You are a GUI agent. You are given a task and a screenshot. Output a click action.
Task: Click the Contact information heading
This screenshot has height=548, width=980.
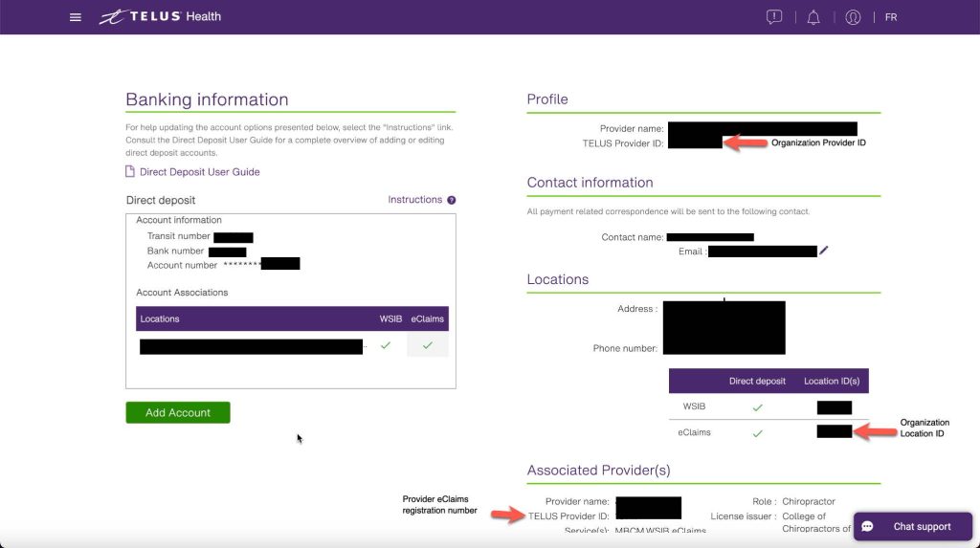coord(590,183)
